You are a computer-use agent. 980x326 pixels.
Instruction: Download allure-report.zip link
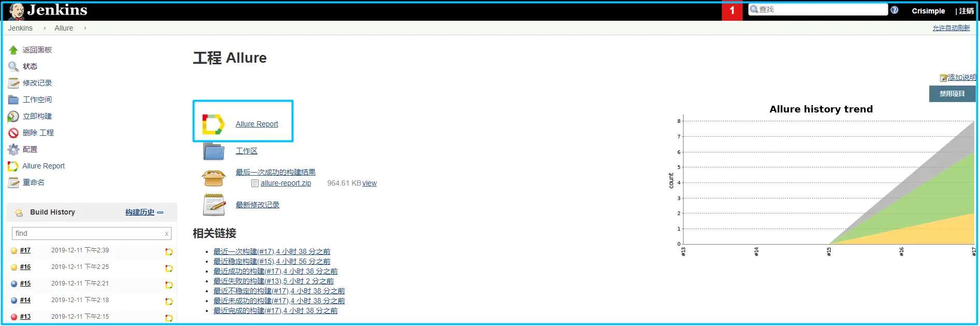click(286, 183)
